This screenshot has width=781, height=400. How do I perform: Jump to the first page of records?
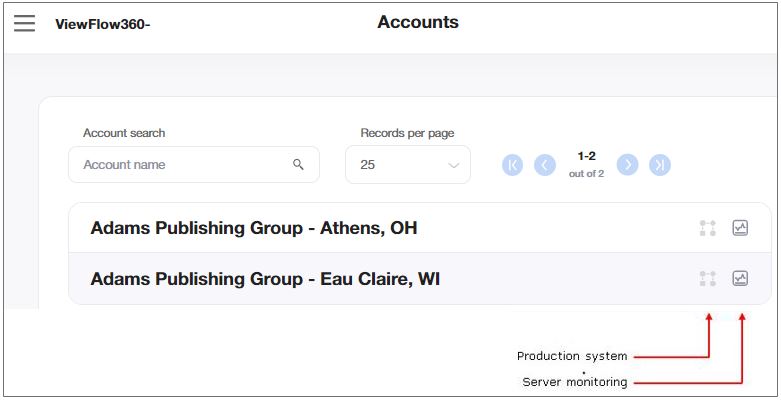coord(513,165)
